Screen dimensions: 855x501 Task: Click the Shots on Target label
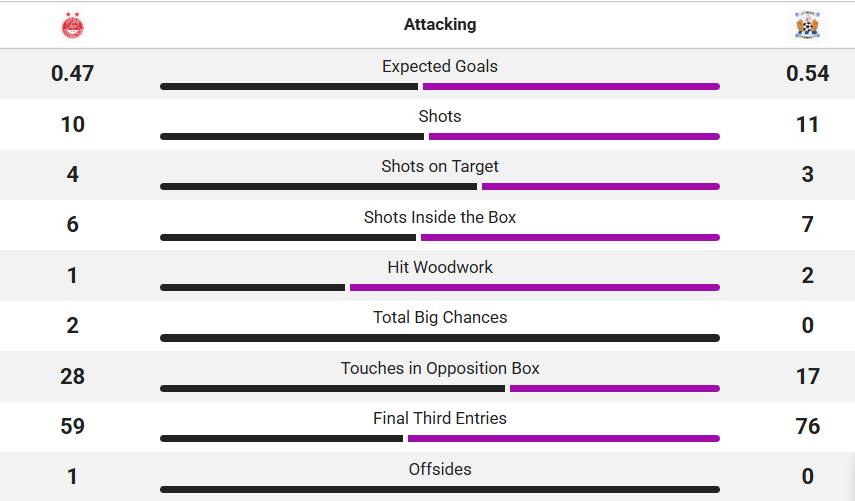tap(440, 166)
